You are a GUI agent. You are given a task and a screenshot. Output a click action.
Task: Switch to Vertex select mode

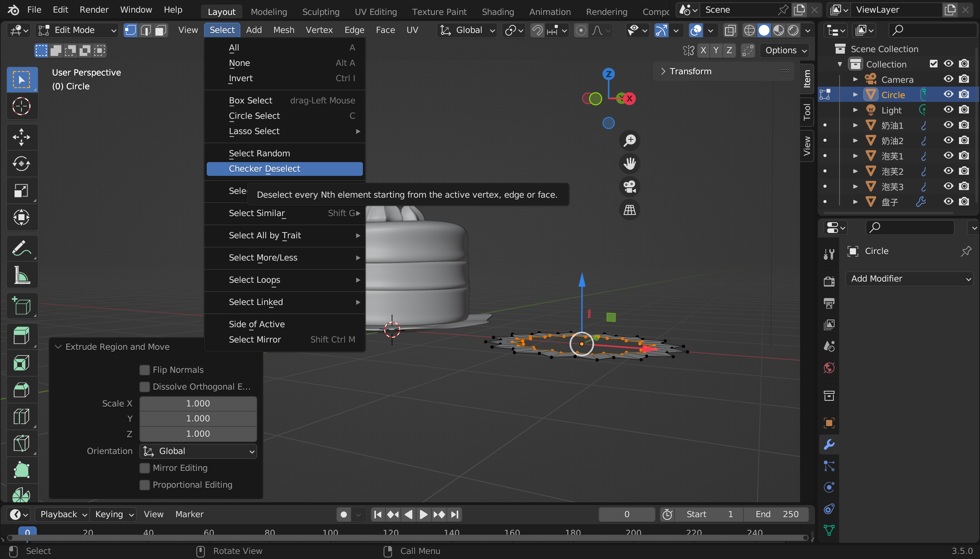[131, 30]
